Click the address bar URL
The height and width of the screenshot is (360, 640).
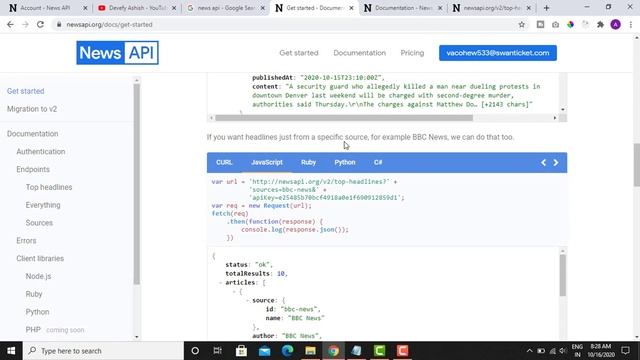[x=109, y=24]
